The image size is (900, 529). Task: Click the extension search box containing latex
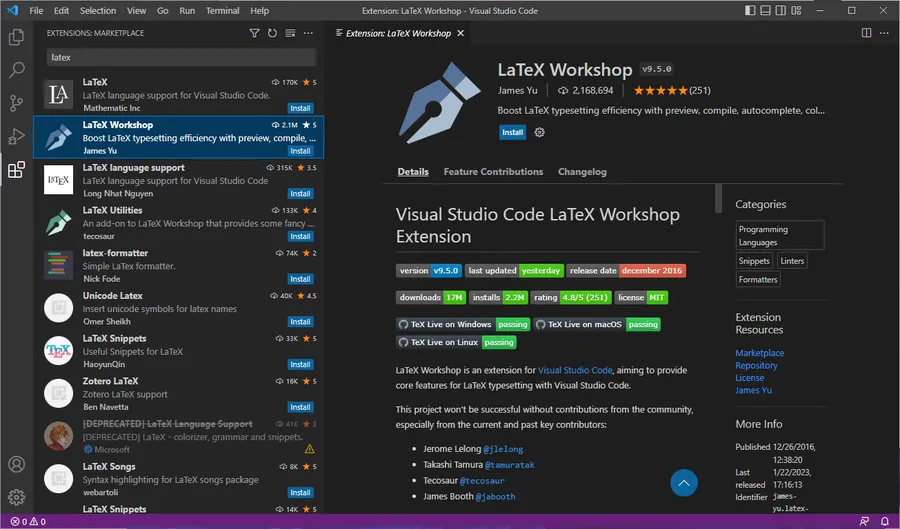click(181, 57)
